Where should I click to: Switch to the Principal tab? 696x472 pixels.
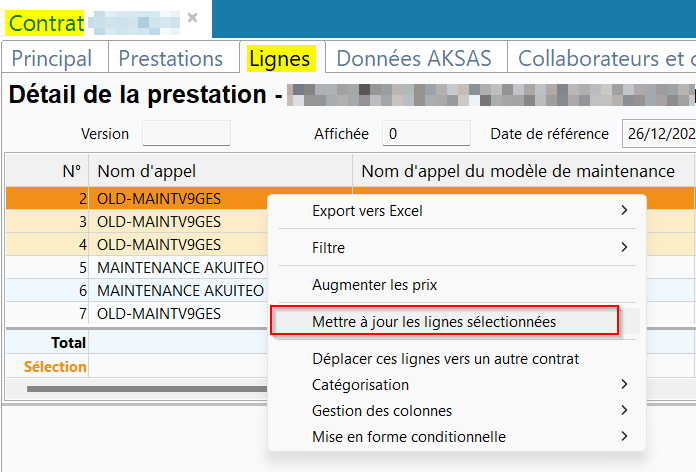click(52, 59)
